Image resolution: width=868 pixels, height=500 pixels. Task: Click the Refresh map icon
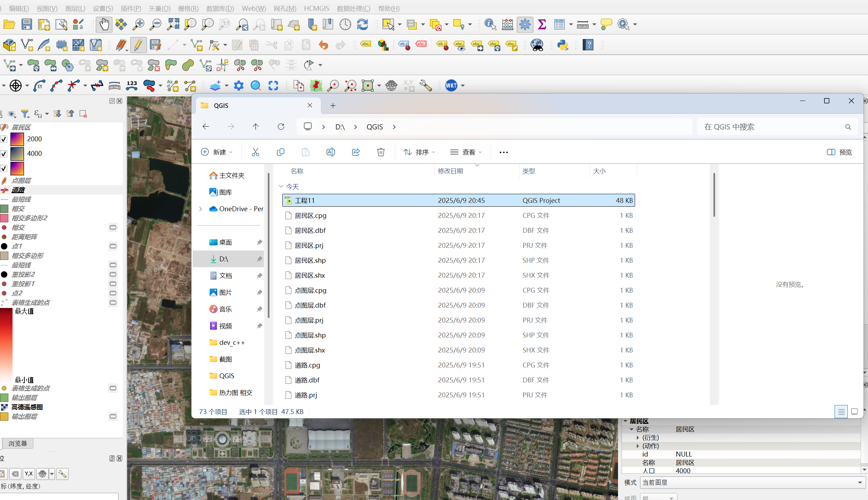(362, 24)
